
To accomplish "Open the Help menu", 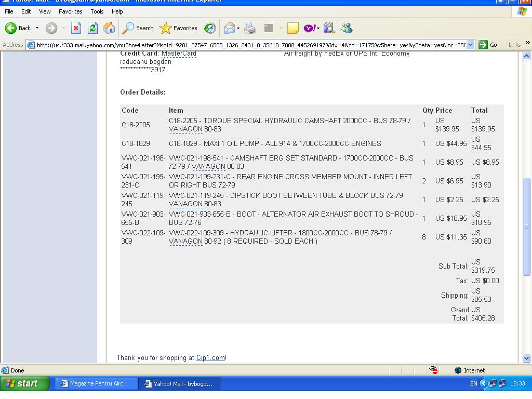I will point(117,11).
